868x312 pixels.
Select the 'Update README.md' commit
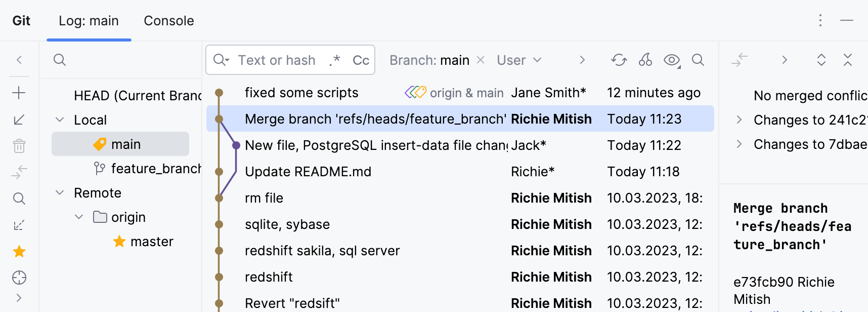pos(308,172)
